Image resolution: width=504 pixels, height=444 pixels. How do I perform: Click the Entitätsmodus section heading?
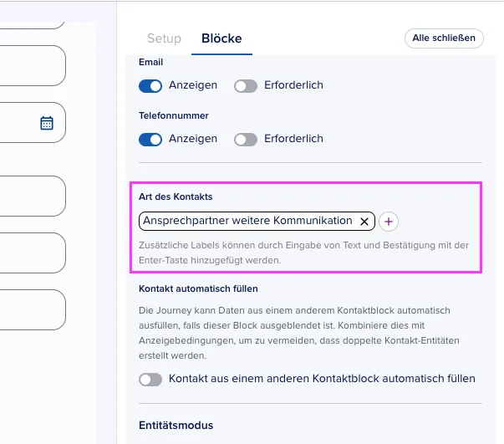pyautogui.click(x=176, y=425)
